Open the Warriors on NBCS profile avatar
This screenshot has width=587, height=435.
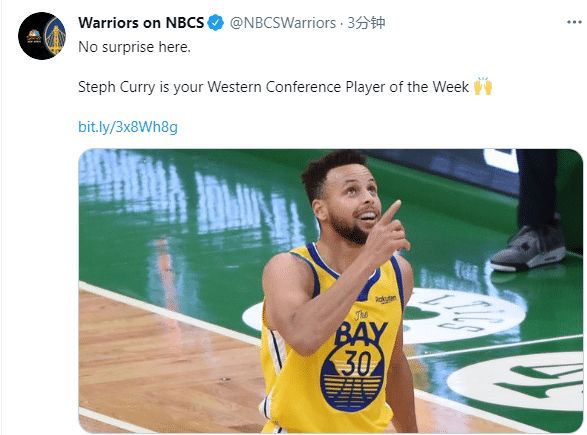pos(42,36)
